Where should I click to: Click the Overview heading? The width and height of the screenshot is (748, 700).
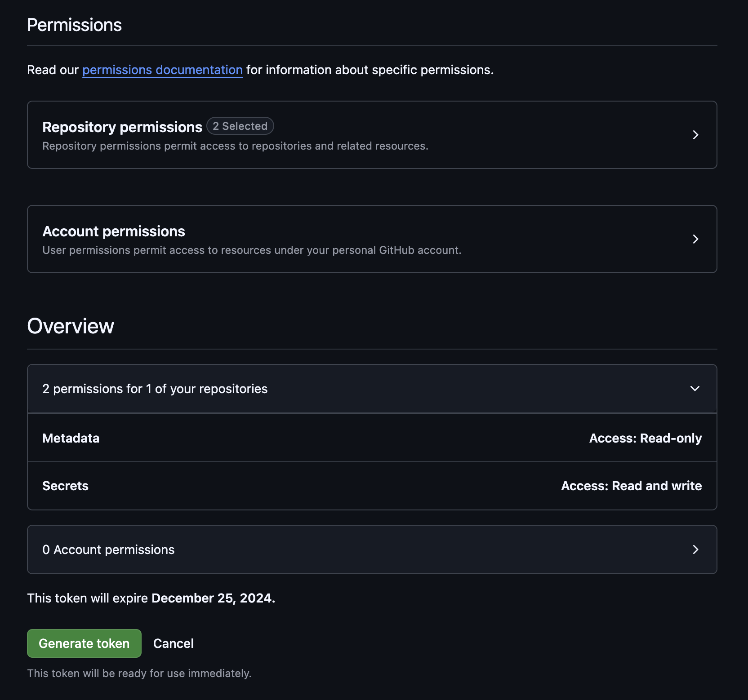tap(71, 326)
